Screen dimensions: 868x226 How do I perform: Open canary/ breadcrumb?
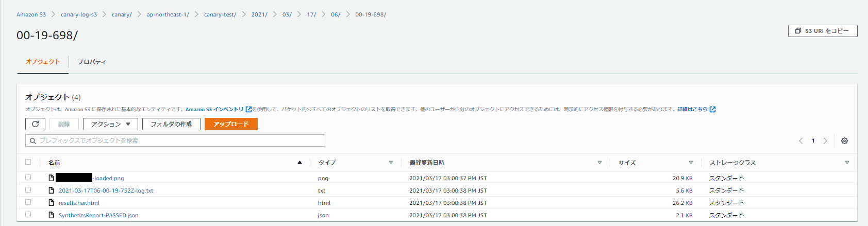pos(122,14)
